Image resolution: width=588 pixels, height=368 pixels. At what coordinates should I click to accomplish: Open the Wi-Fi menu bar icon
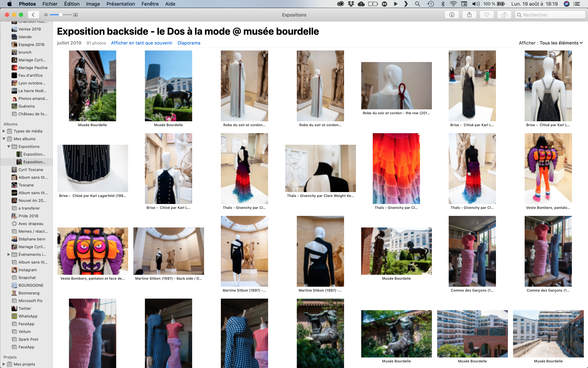[x=453, y=4]
